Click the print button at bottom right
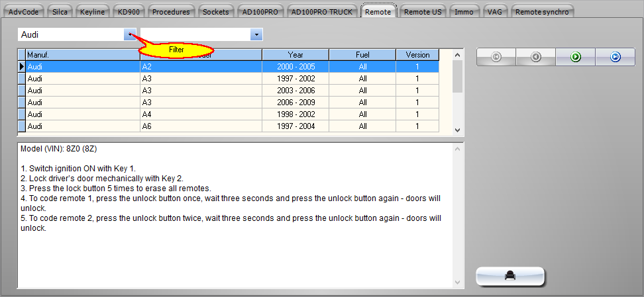This screenshot has height=297, width=644. tap(510, 276)
